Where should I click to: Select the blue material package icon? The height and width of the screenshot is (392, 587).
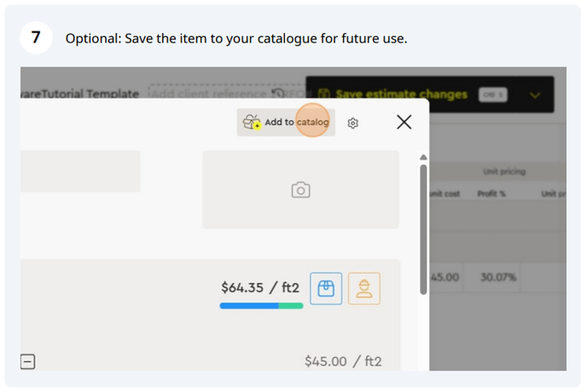pos(326,288)
